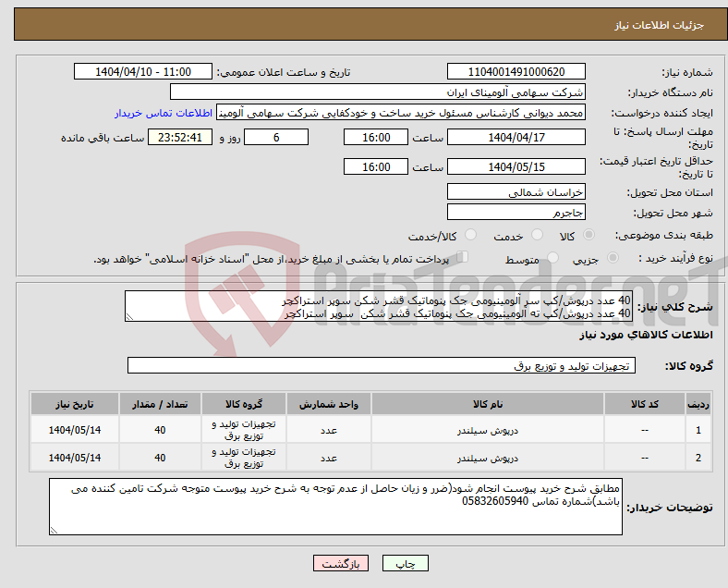Click درپوش سیلندر in row 2

[x=488, y=458]
